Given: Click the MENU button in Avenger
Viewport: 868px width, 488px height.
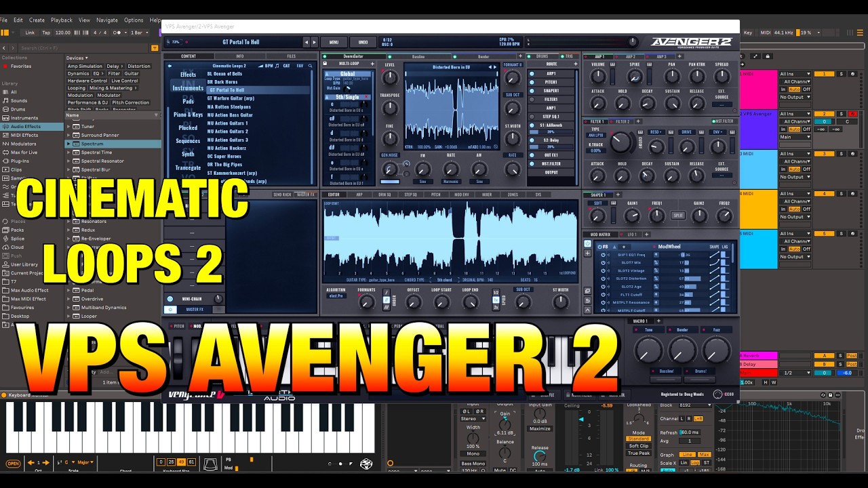Looking at the screenshot, I should 334,42.
